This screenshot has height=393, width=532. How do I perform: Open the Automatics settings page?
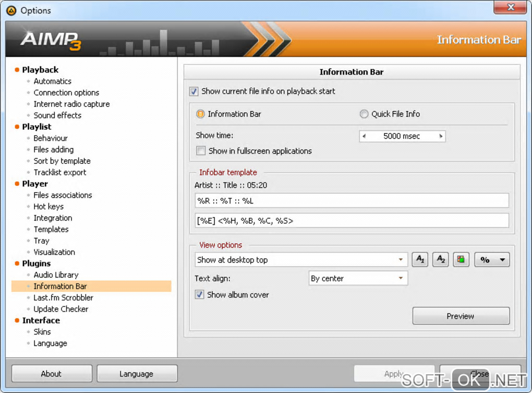(x=53, y=81)
